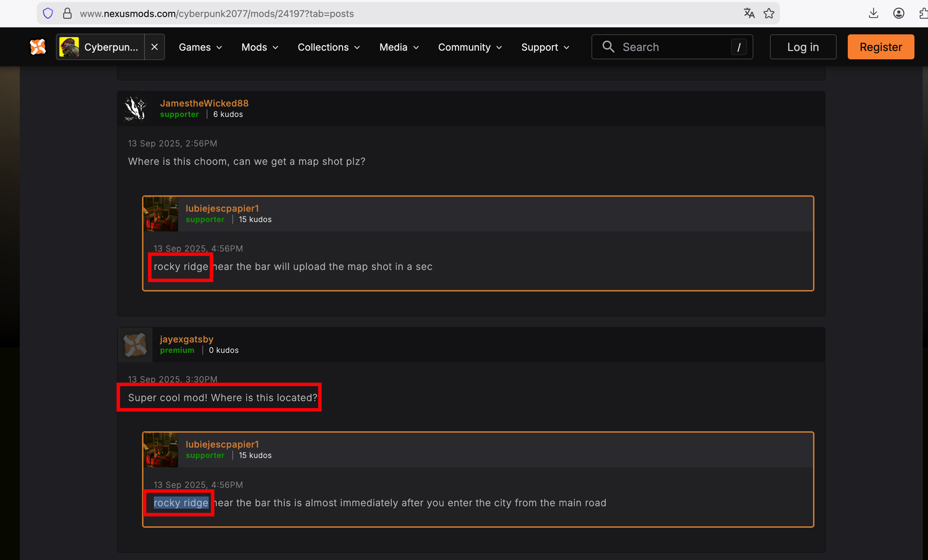Open JamestheWicked88's profile link

(204, 103)
